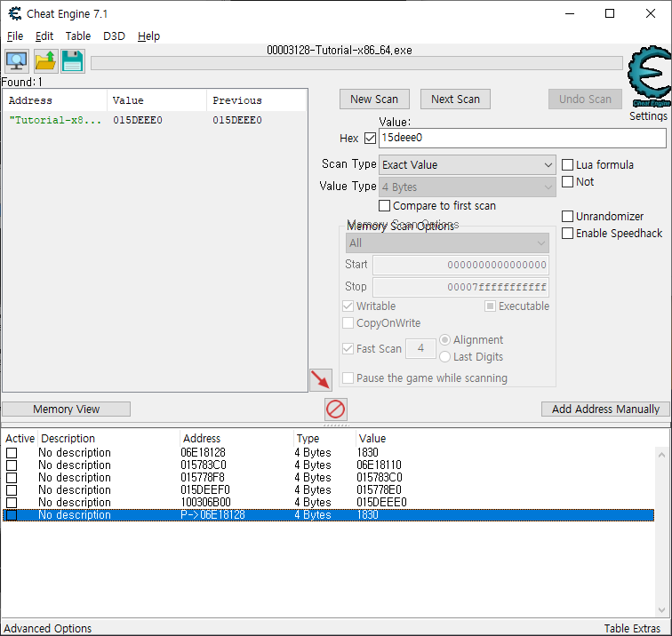Screen dimensions: 672x636
Task: Open Advanced Options
Action: point(48,628)
